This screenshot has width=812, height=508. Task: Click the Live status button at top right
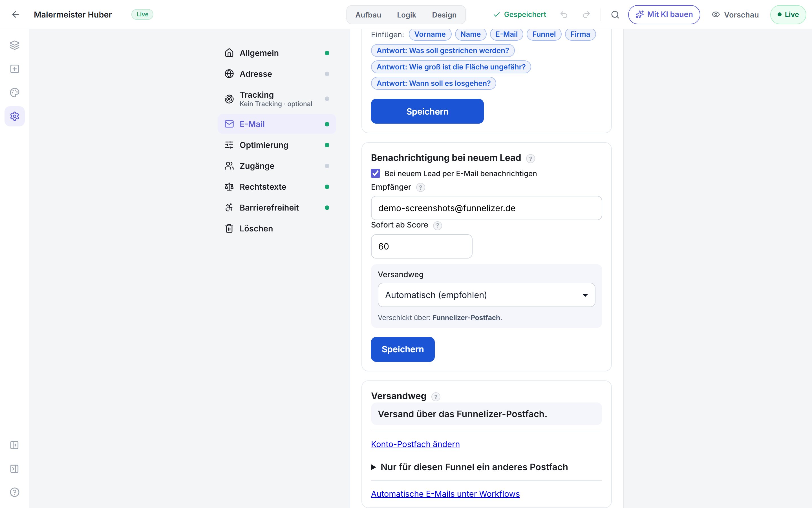(x=788, y=14)
